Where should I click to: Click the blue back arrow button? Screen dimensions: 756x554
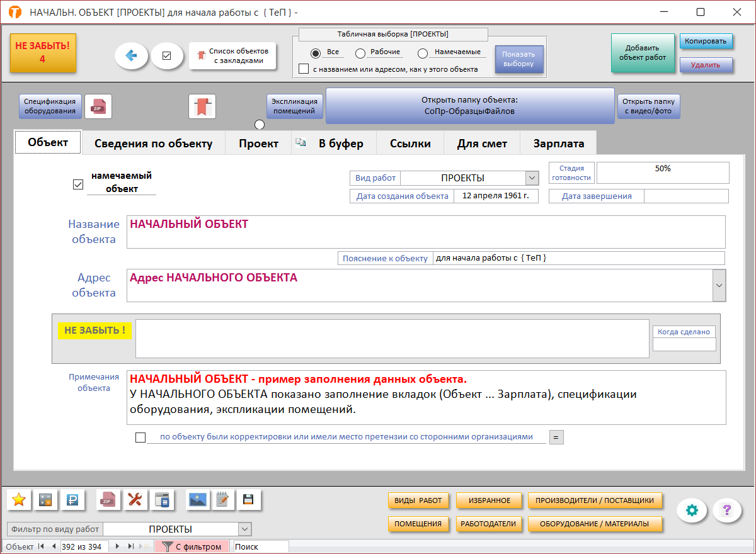click(131, 56)
